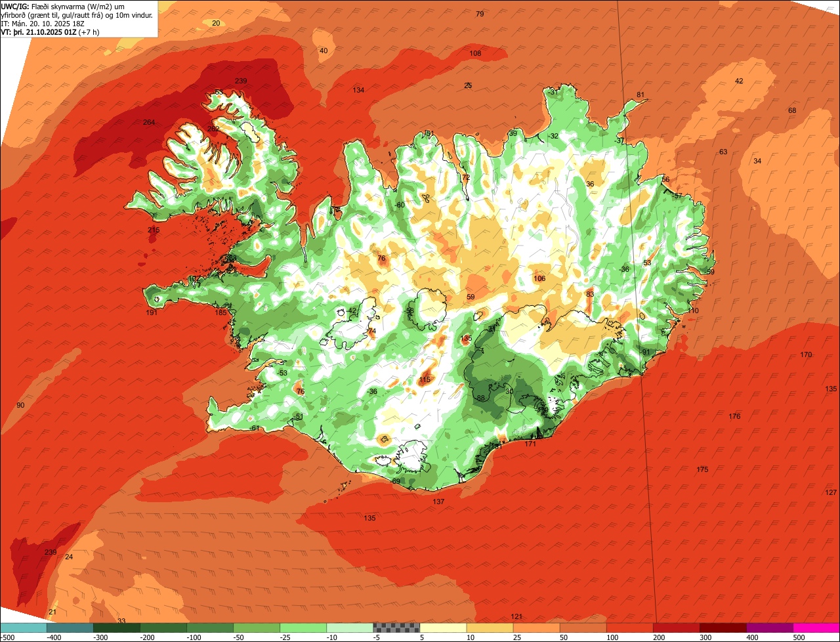Select the value '108' in the northern sea

coord(475,54)
